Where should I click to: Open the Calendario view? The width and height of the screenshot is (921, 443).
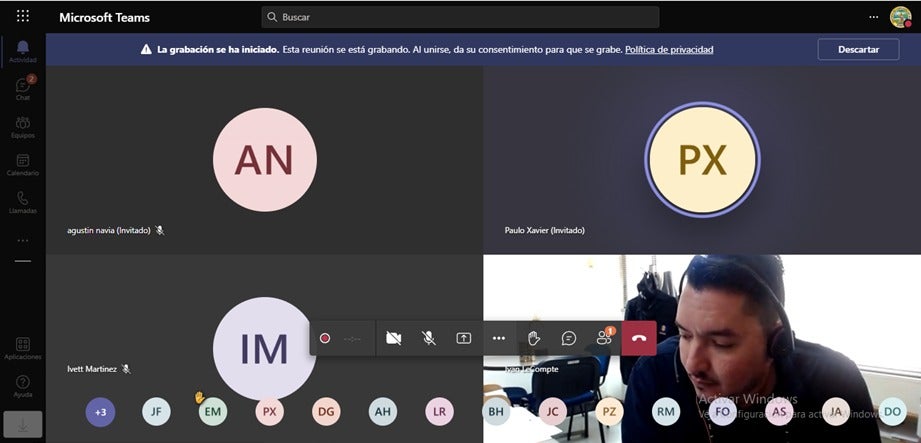coord(22,165)
